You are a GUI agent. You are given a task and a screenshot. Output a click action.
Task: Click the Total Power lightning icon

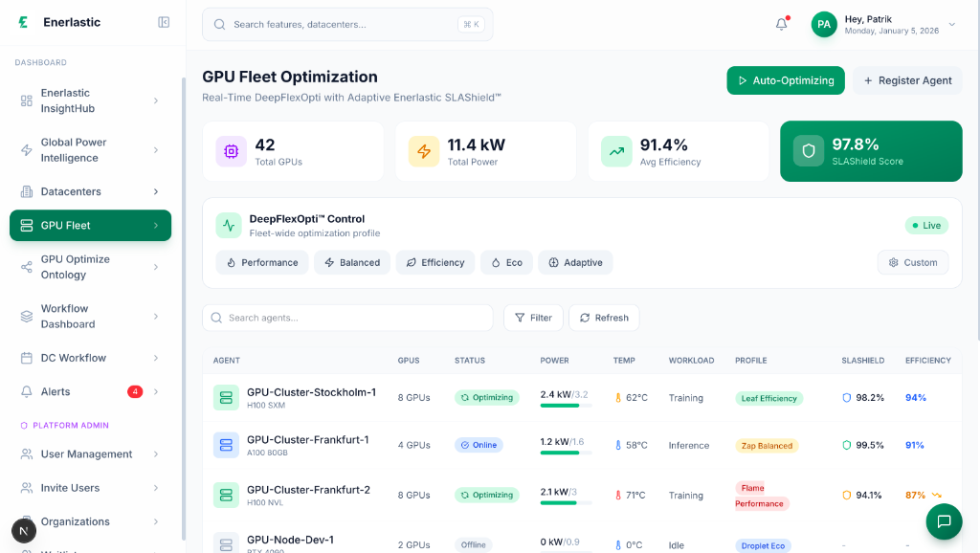tap(424, 151)
